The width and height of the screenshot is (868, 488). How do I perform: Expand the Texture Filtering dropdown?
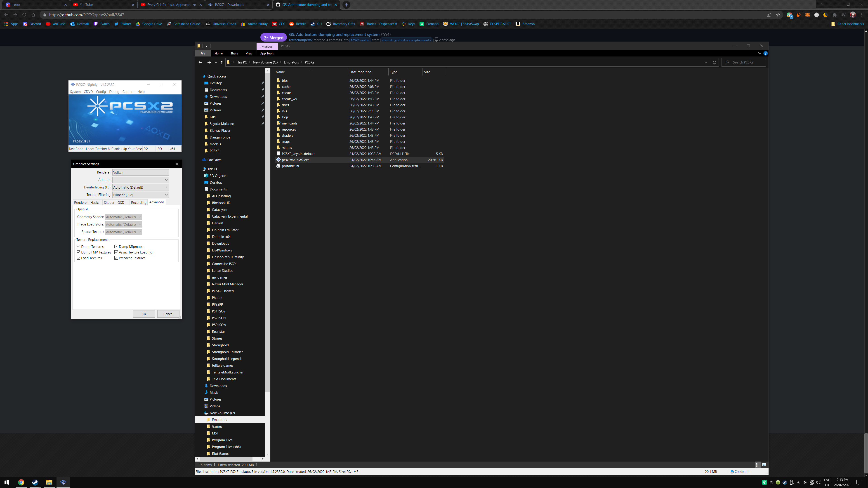coord(140,195)
